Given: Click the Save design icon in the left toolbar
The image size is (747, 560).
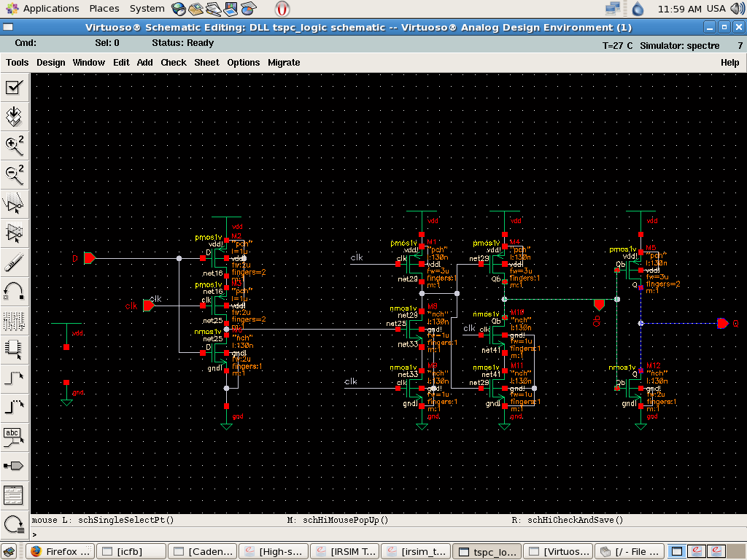Looking at the screenshot, I should [15, 117].
